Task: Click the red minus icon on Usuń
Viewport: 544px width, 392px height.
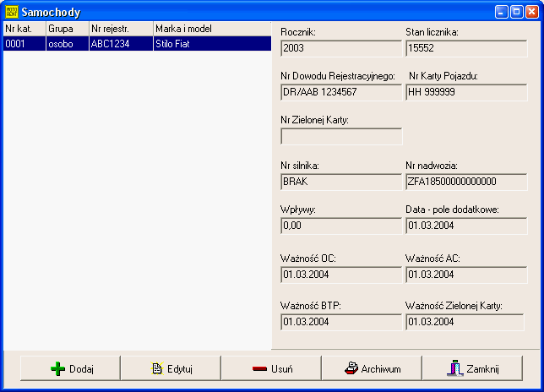Action: (260, 369)
